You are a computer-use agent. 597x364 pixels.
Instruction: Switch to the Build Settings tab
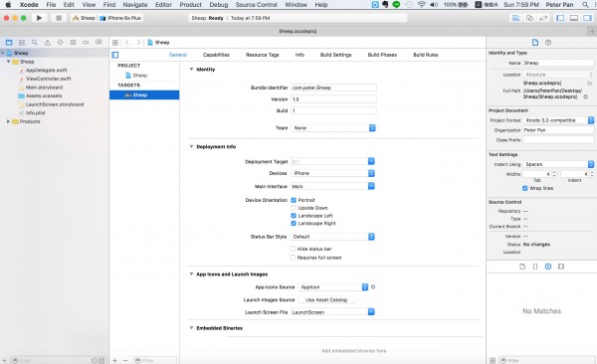(x=336, y=55)
